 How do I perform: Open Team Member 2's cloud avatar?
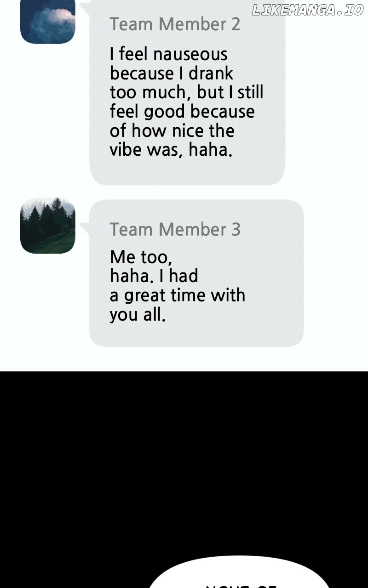(x=47, y=22)
